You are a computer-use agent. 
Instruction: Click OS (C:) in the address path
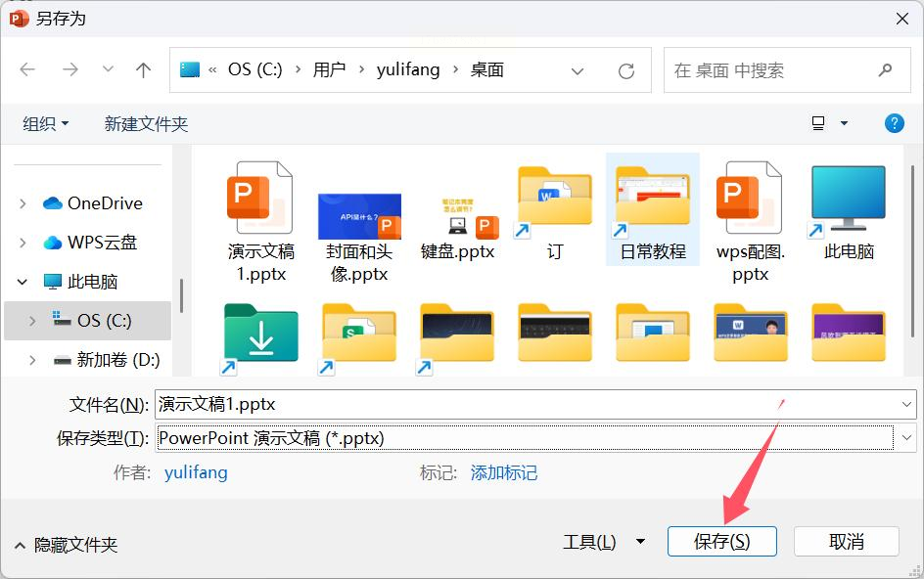click(255, 70)
